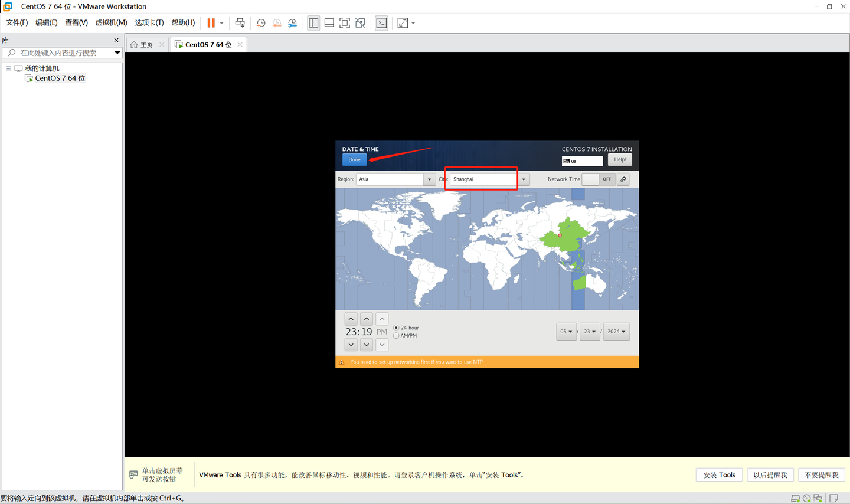Open the snapshot manager

tap(292, 22)
